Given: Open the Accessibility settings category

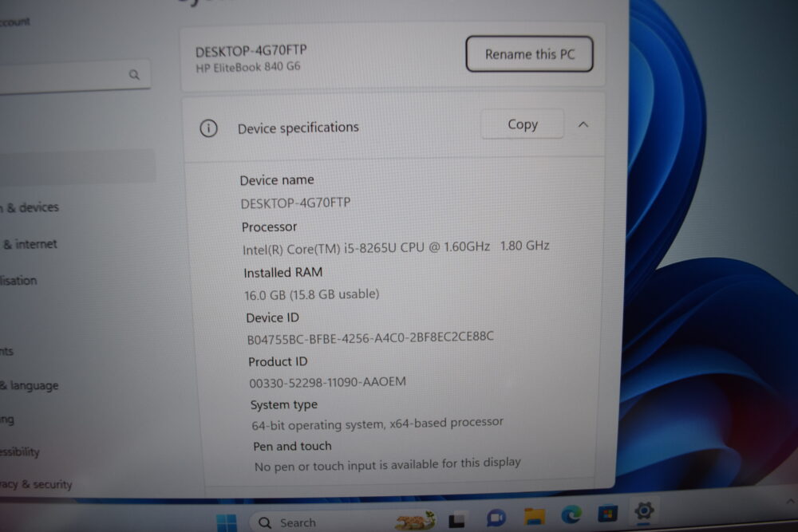Looking at the screenshot, I should [20, 451].
